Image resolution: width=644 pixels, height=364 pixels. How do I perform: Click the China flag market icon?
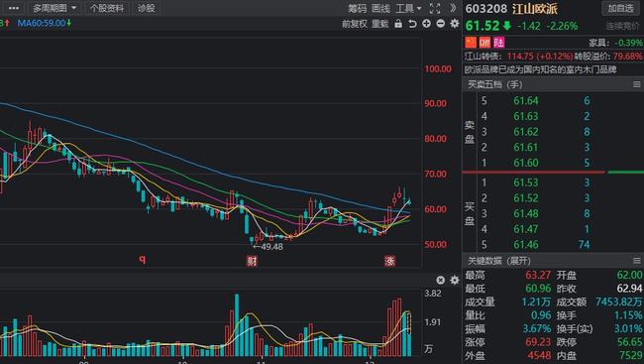[x=471, y=42]
